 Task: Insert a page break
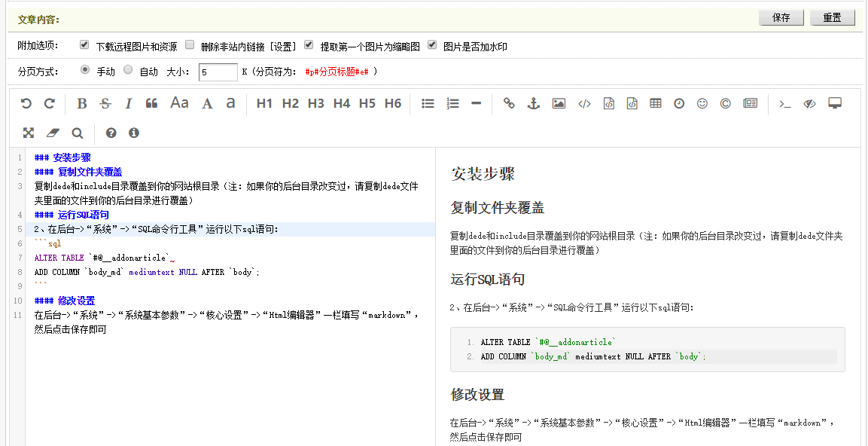pyautogui.click(x=750, y=103)
